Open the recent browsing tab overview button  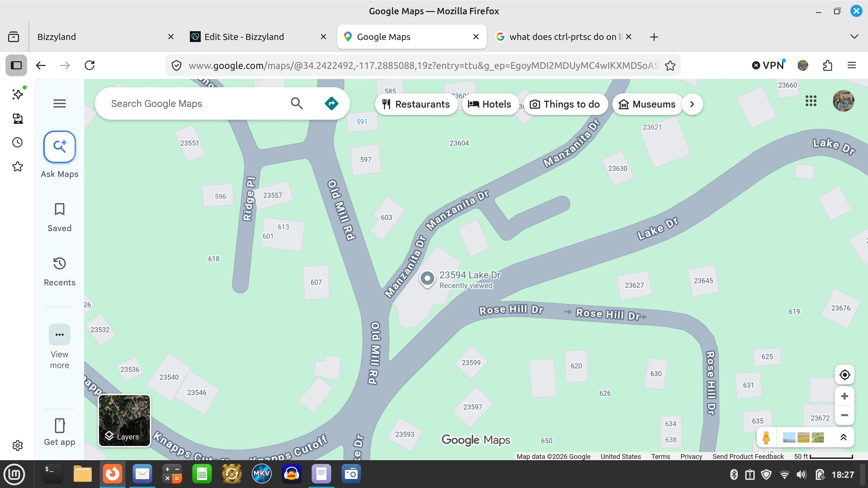point(14,37)
